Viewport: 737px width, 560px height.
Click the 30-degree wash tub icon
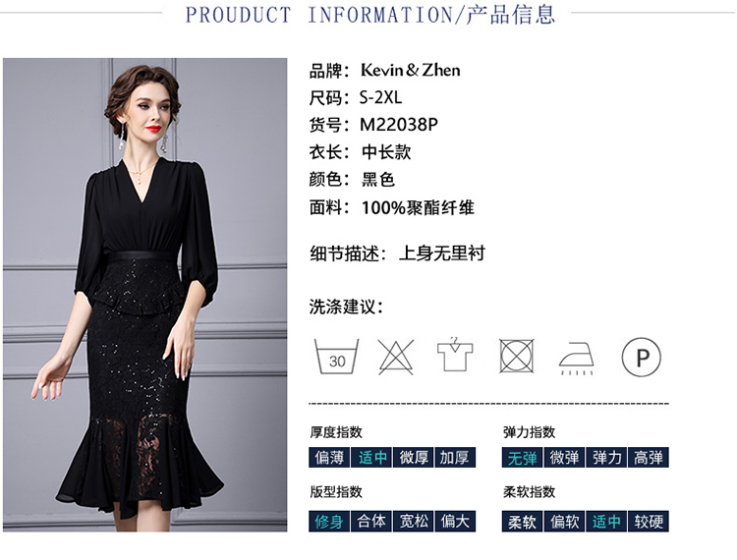tap(336, 357)
